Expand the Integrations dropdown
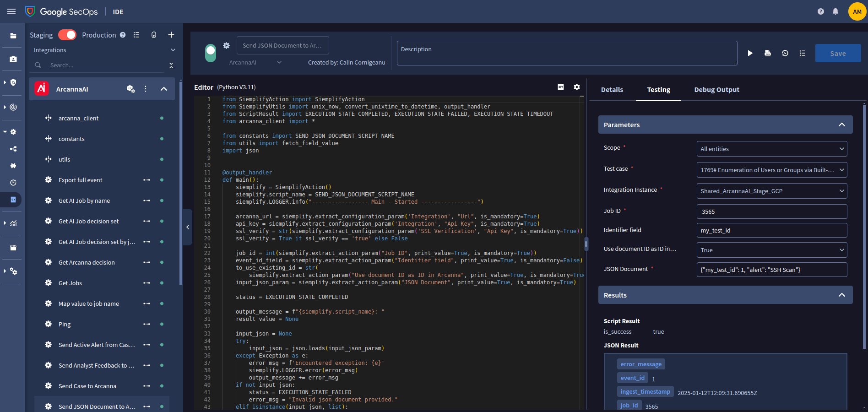Screen dimensions: 868x412 [x=173, y=50]
